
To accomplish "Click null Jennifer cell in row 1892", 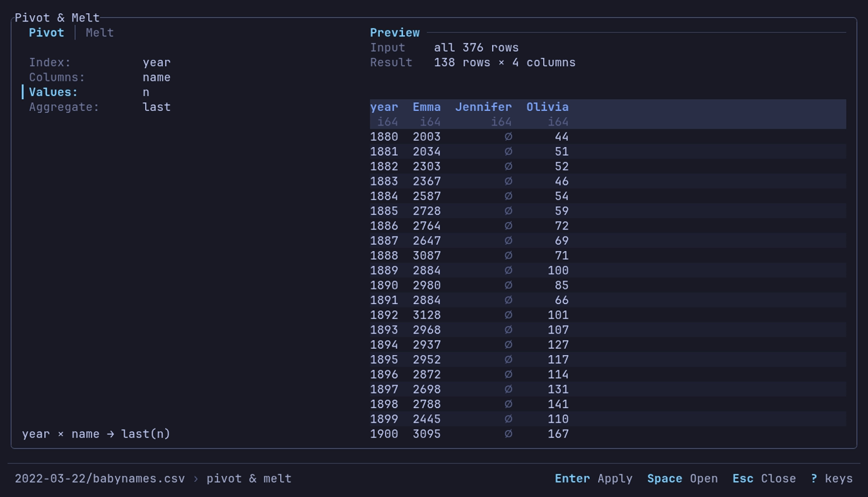I will pos(508,315).
